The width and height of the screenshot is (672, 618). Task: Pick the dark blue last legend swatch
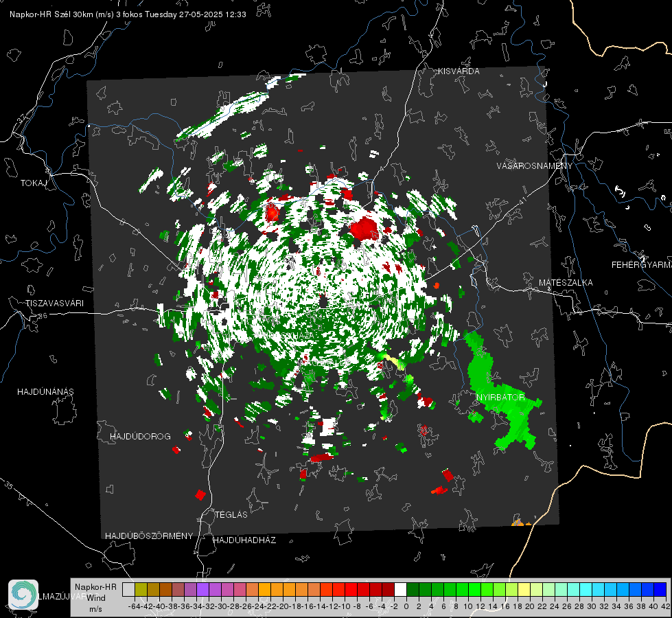click(x=660, y=589)
